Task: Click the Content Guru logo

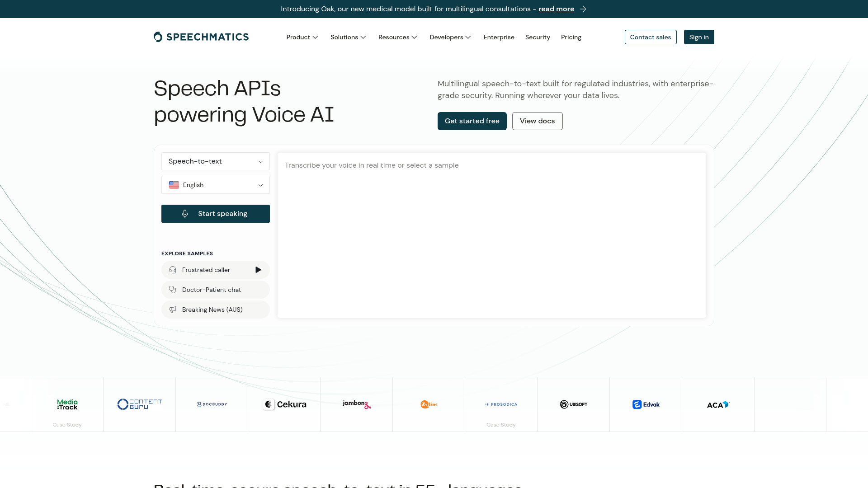Action: click(140, 404)
